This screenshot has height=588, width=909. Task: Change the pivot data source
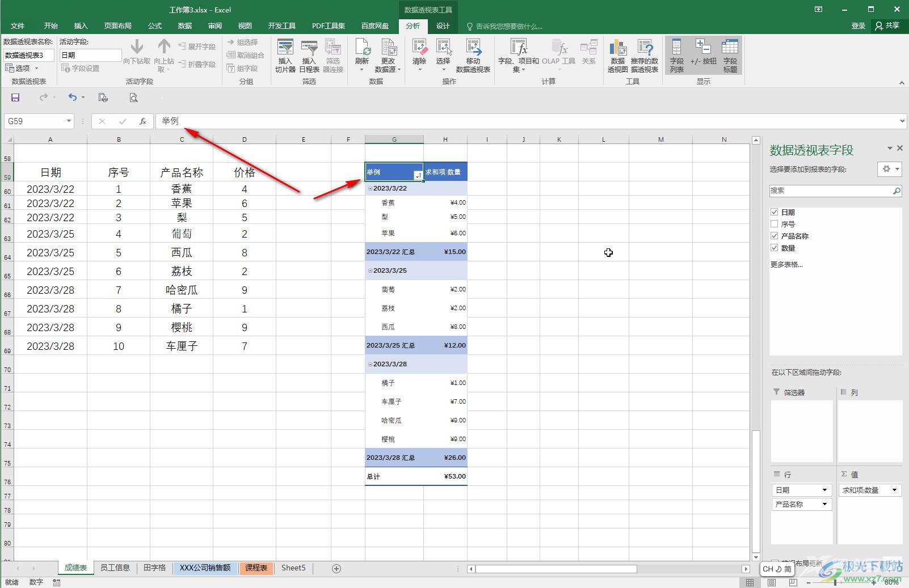[388, 56]
